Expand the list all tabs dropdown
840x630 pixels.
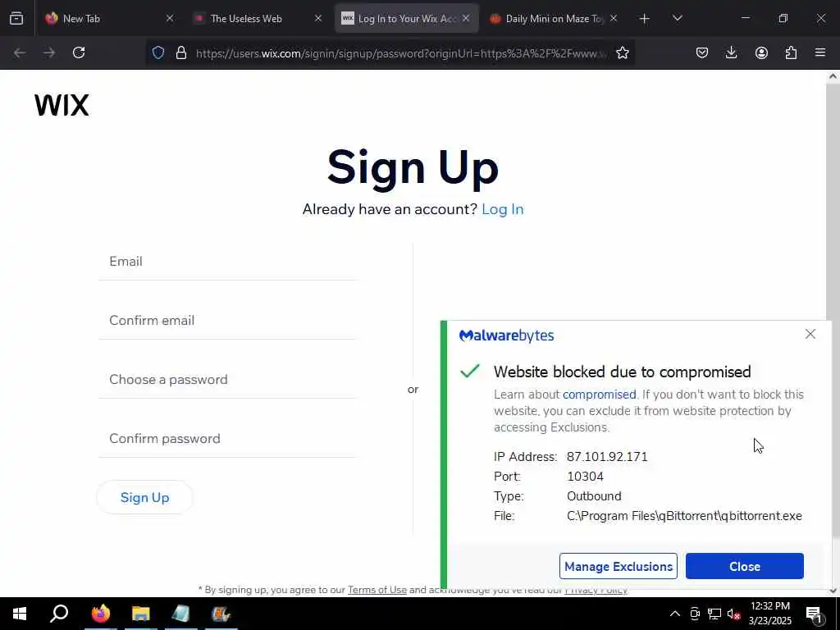[x=677, y=18]
